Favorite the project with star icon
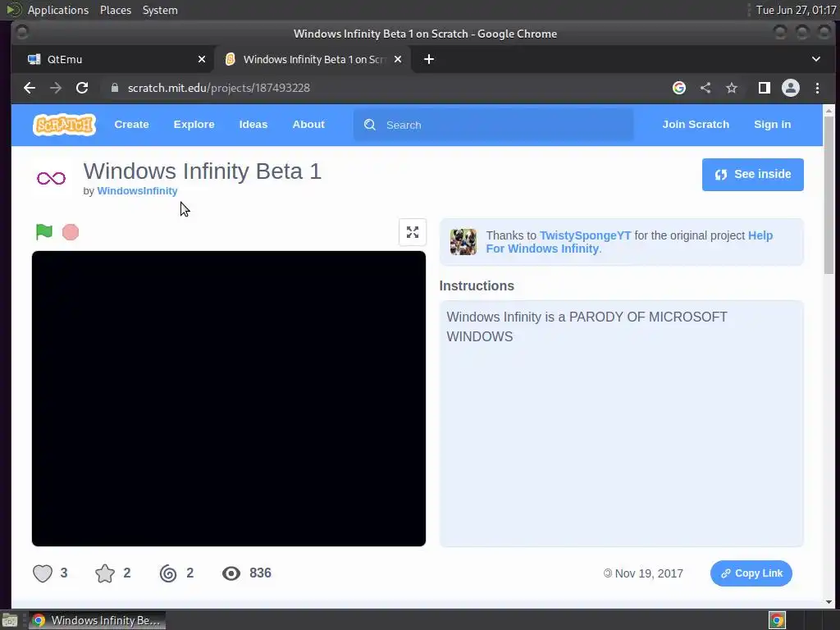Screen dimensions: 840x630 pyautogui.click(x=105, y=573)
